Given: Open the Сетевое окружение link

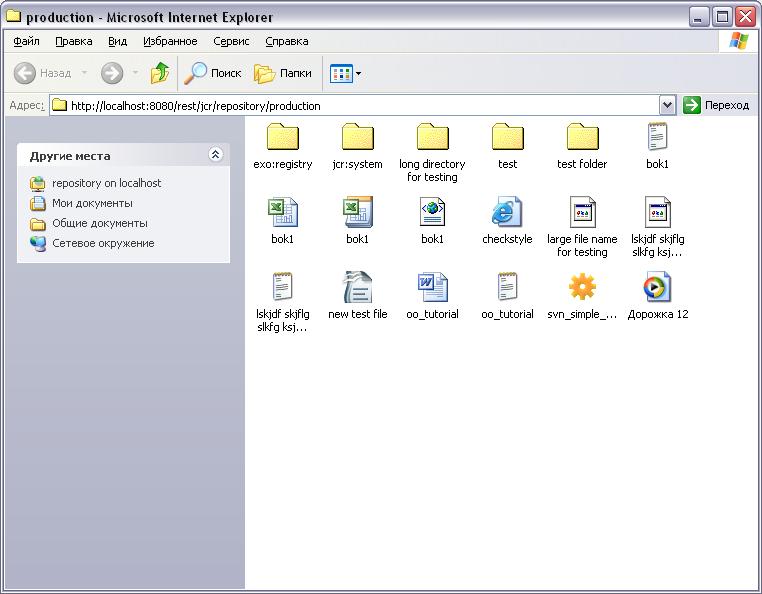Looking at the screenshot, I should click(103, 243).
